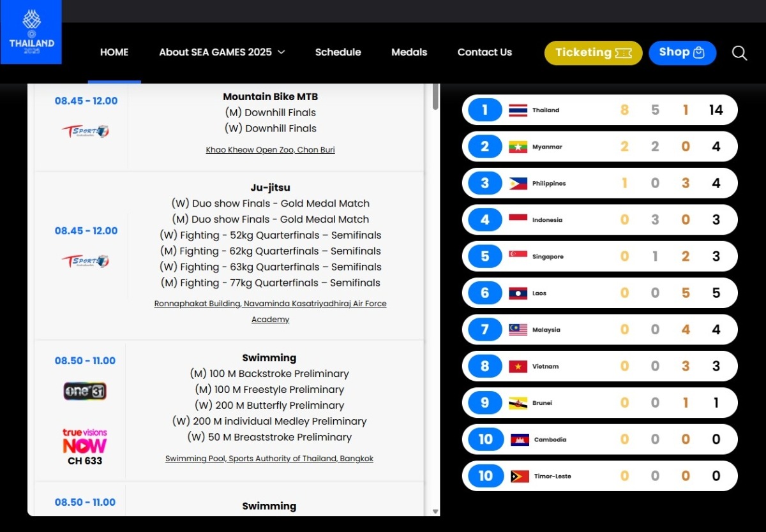Viewport: 766px width, 532px height.
Task: Click the one31 channel logo
Action: [x=85, y=390]
